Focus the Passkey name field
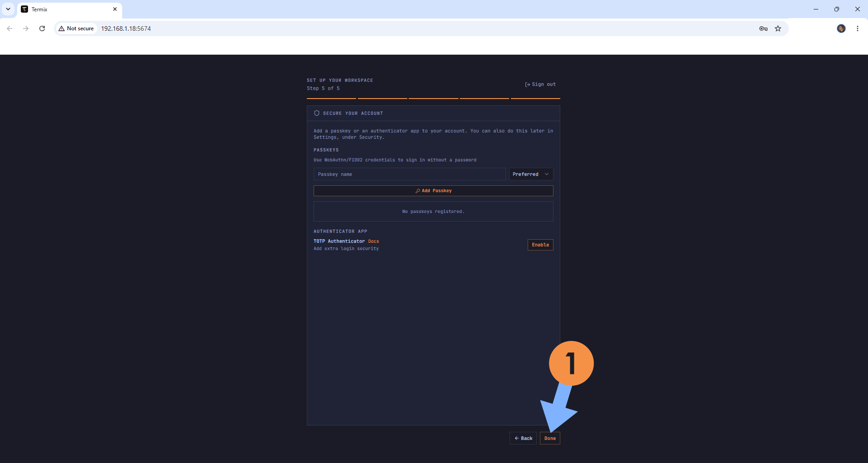The image size is (868, 463). click(410, 174)
